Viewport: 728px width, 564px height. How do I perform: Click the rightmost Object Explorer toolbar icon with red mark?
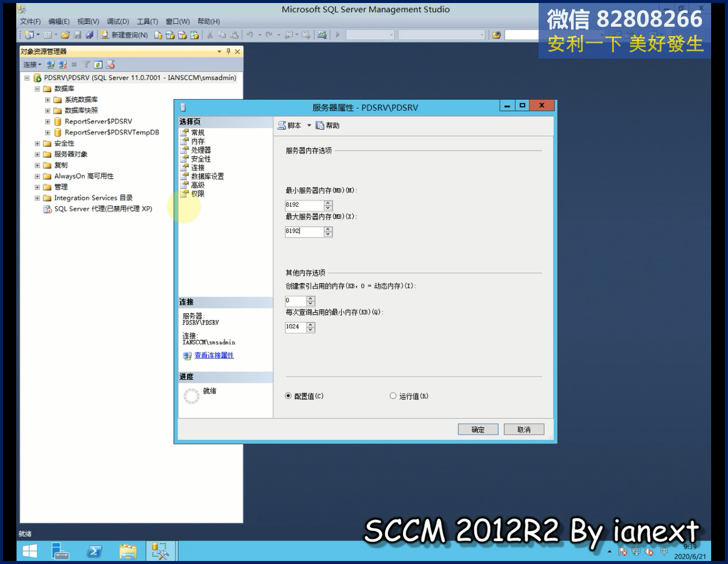coord(110,64)
